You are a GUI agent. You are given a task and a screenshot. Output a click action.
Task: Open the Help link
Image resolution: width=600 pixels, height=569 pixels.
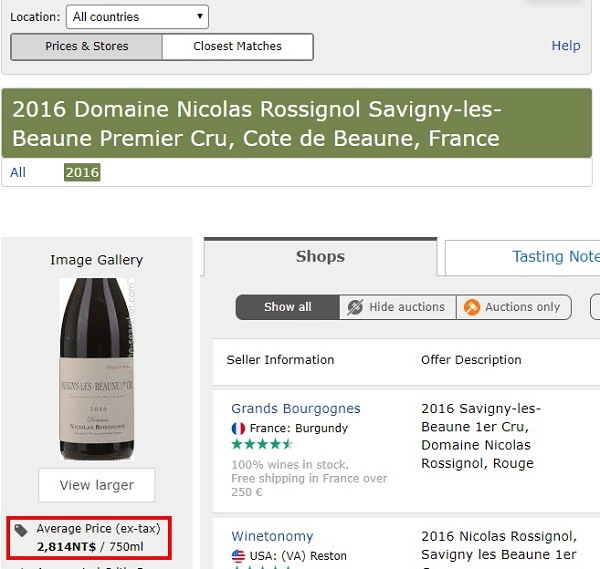(566, 46)
